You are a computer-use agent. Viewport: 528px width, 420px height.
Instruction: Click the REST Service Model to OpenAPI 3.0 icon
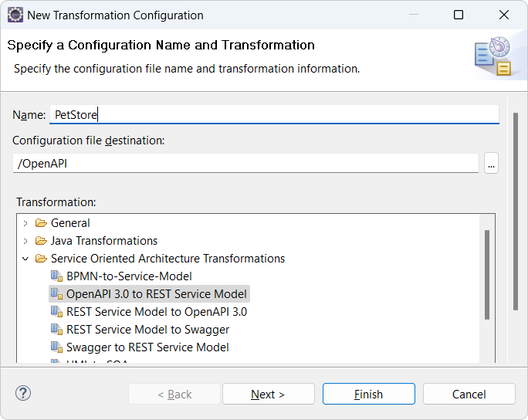click(x=56, y=312)
